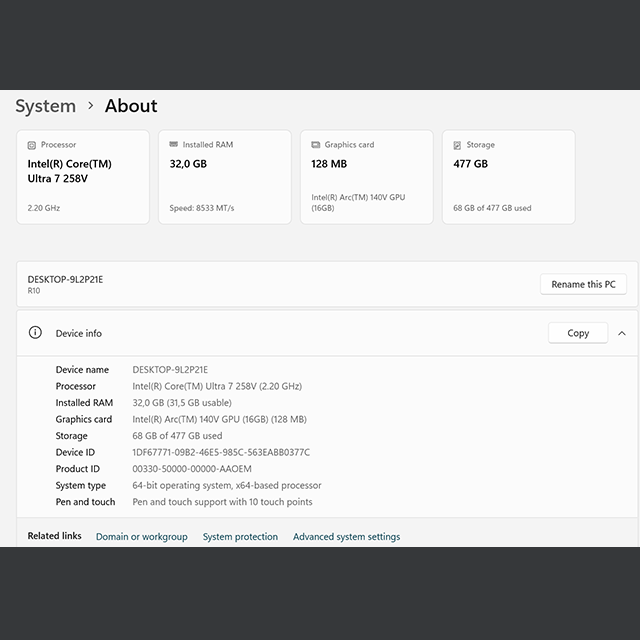Screen dimensions: 640x640
Task: Click the '2.20 GHz' text in Processor card
Action: coord(44,208)
